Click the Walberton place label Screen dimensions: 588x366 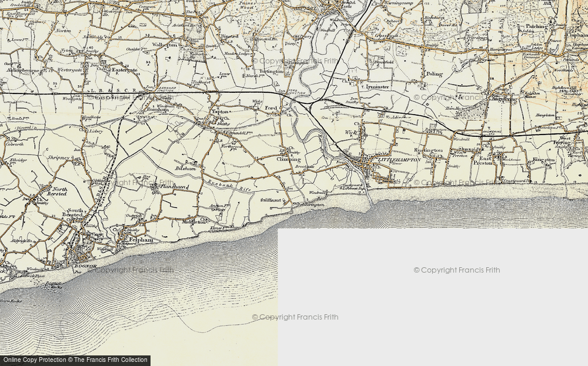(164, 45)
